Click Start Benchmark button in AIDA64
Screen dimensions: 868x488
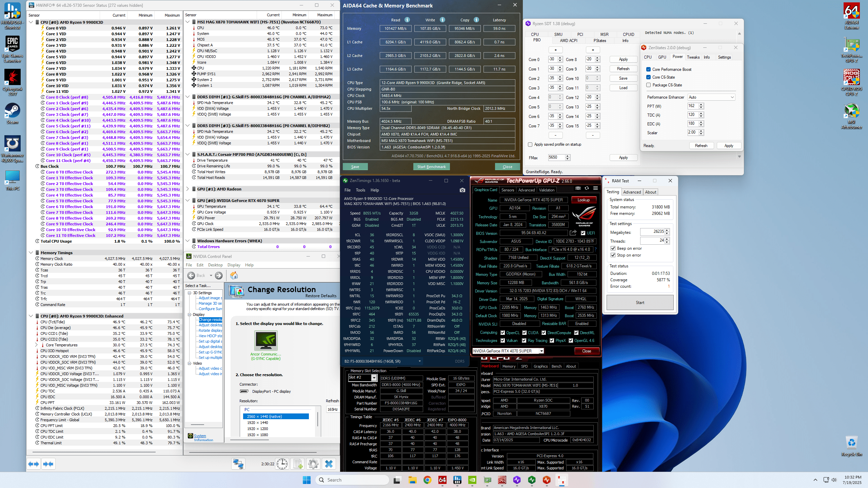click(x=431, y=167)
